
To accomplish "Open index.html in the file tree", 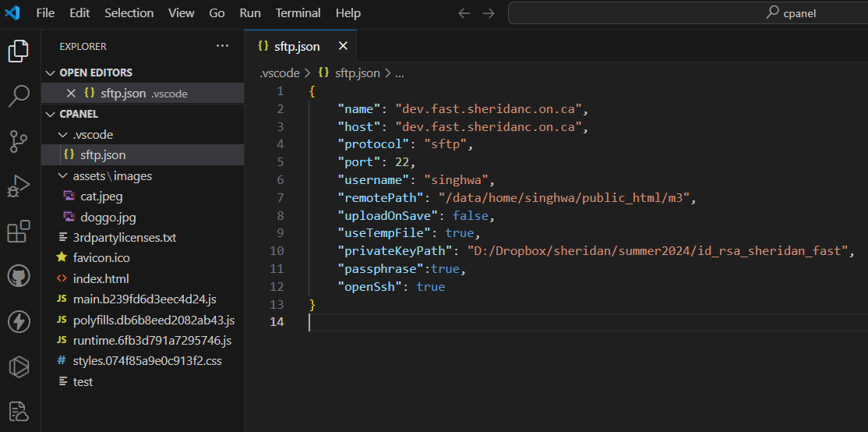I will [101, 278].
